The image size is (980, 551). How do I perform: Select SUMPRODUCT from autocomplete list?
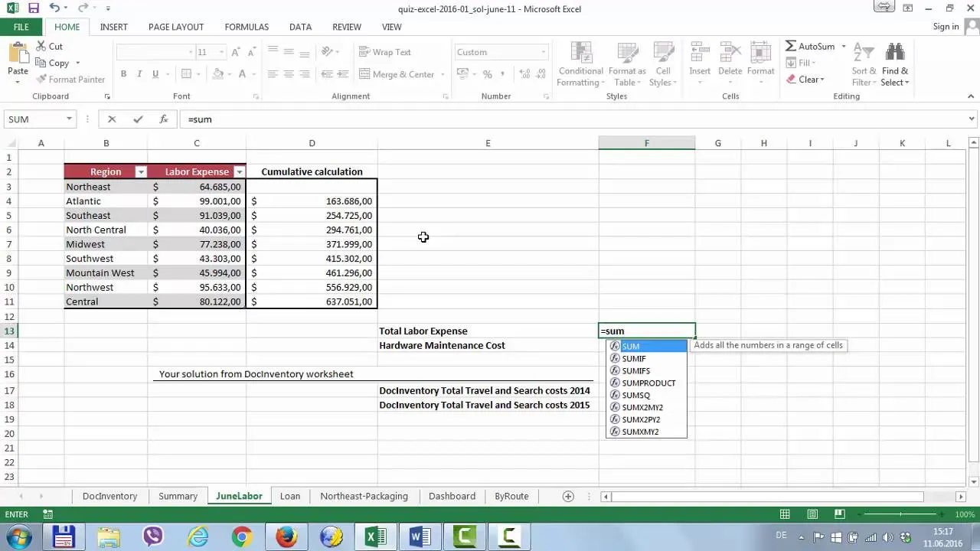coord(646,383)
